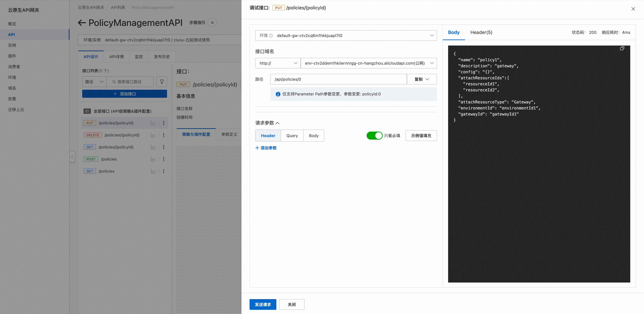The height and width of the screenshot is (314, 644).
Task: Open the 复制 dropdown next to path
Action: pos(422,79)
